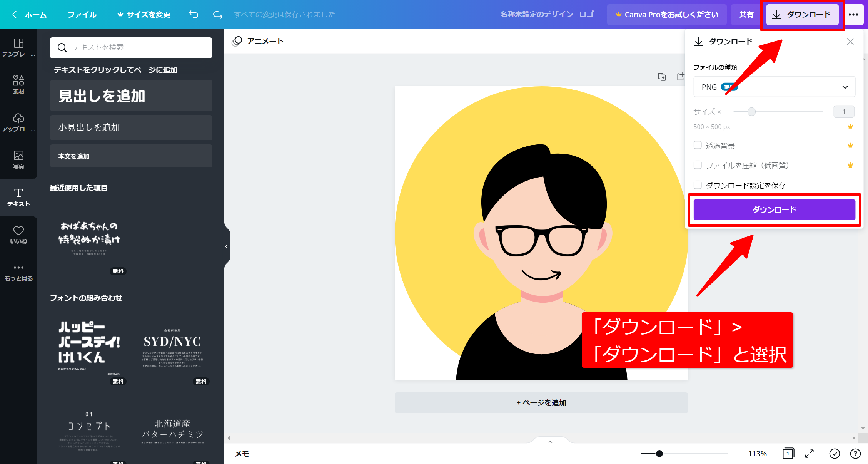Open the three-dot more options menu
Screen dimensions: 868x464
(853, 15)
